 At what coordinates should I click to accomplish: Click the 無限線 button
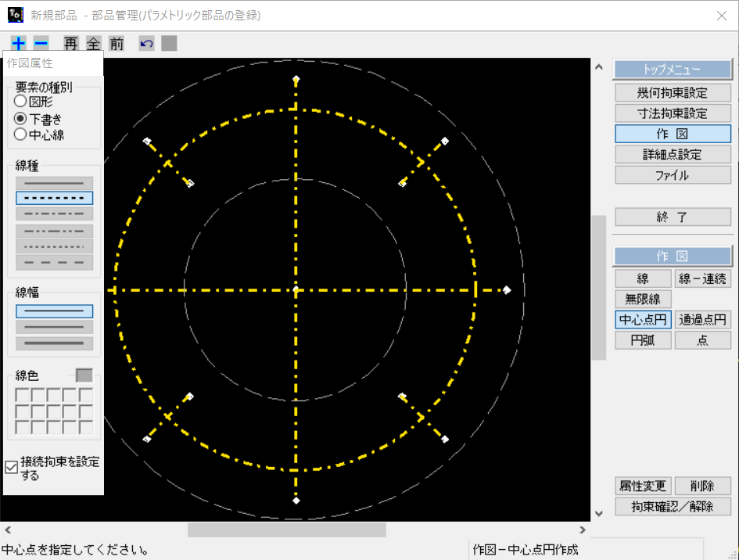[x=643, y=299]
